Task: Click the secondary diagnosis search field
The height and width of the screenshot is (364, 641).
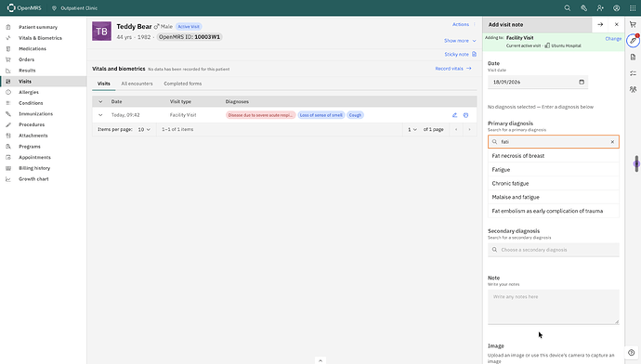Action: 554,250
